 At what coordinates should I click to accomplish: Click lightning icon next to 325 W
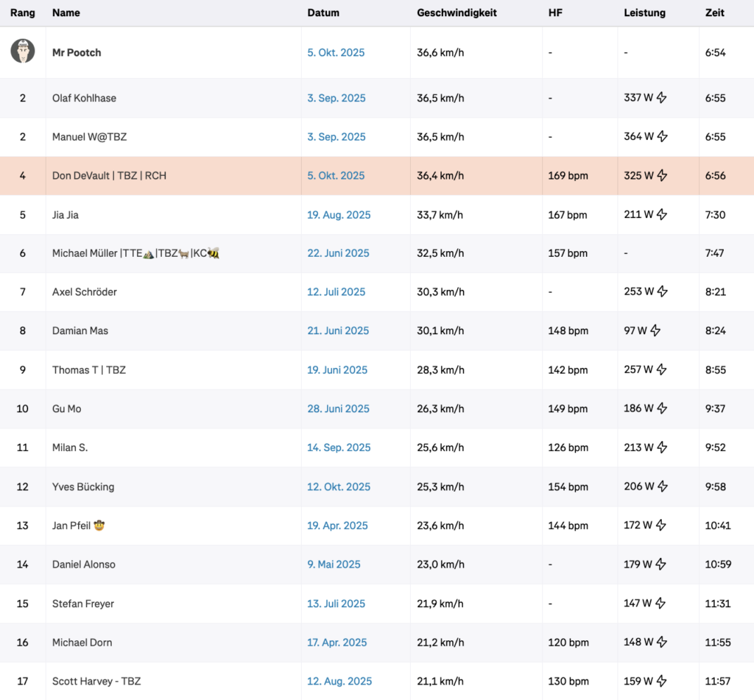pyautogui.click(x=661, y=175)
